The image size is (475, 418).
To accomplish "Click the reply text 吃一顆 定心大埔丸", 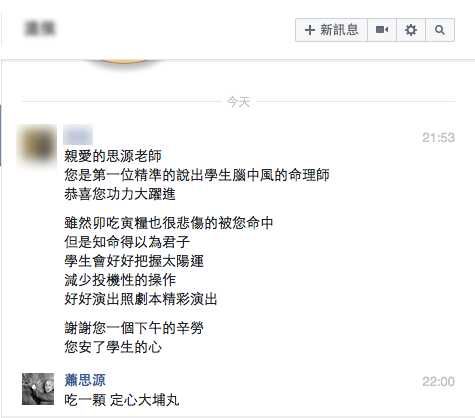I will tap(122, 400).
